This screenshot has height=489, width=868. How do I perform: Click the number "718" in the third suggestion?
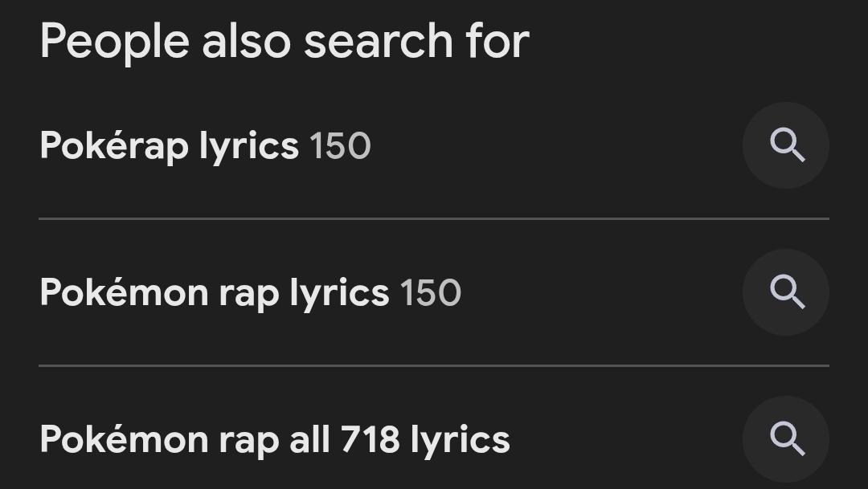(371, 440)
